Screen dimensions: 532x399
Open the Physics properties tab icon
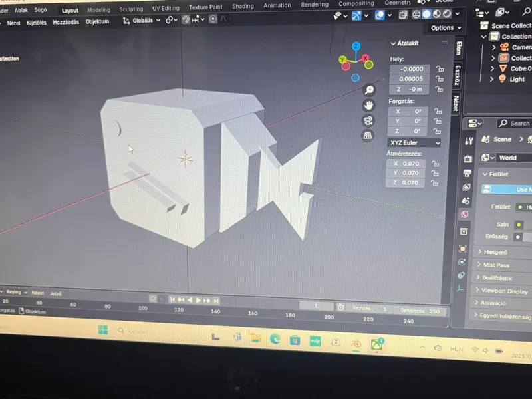coord(462,262)
